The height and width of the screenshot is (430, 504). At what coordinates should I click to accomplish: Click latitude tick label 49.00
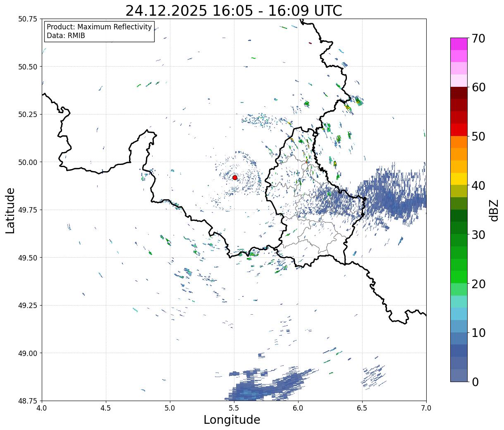click(28, 353)
